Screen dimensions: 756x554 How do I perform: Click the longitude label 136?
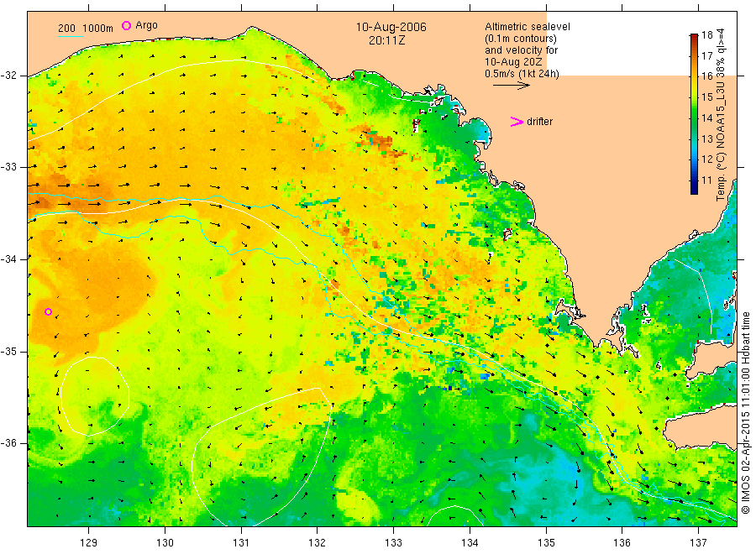pyautogui.click(x=622, y=543)
